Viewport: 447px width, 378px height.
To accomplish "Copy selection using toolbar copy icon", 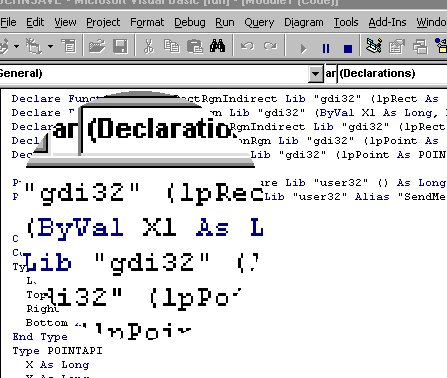I will click(172, 46).
